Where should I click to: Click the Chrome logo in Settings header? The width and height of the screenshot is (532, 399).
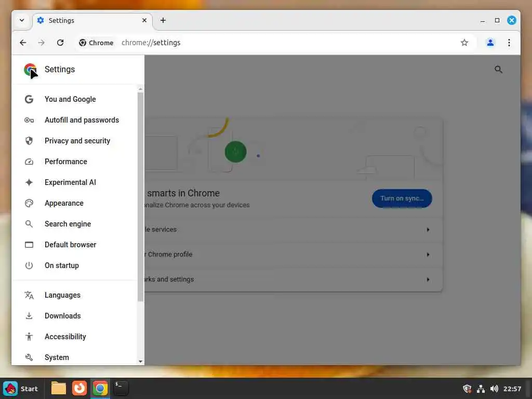30,70
